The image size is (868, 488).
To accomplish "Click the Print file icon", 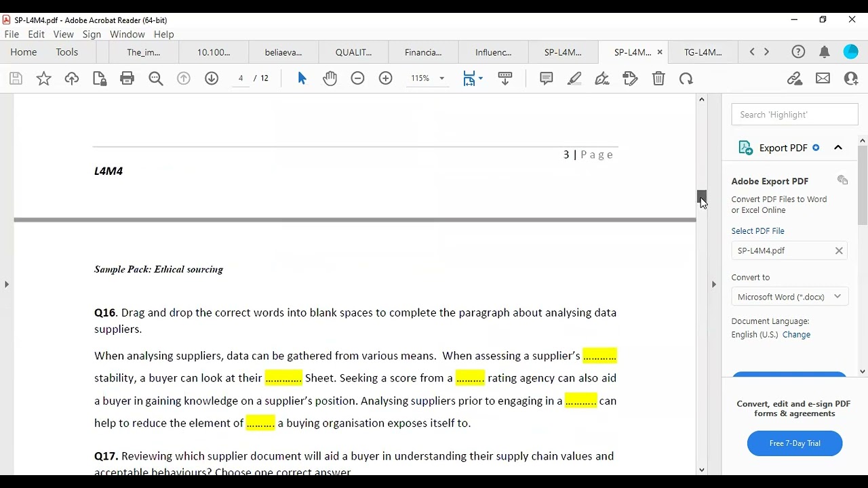I will pyautogui.click(x=127, y=79).
